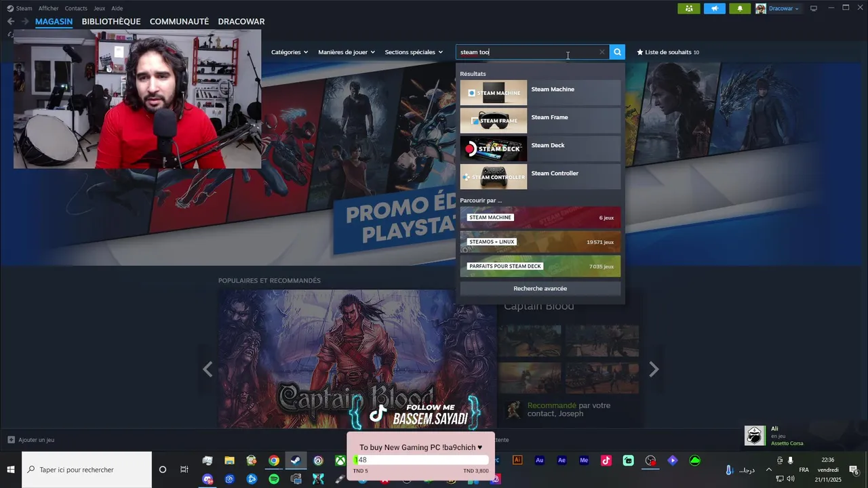Click the Big Picture mode monitor icon
This screenshot has width=868, height=488.
click(814, 8)
